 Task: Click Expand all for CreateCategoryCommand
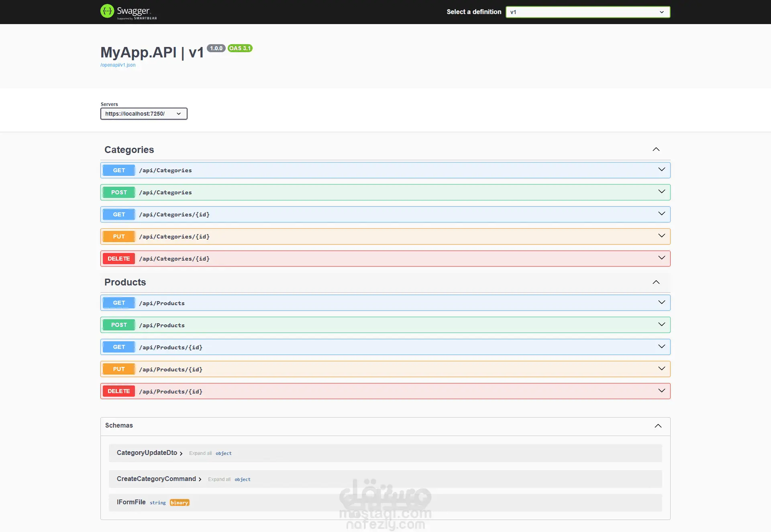pyautogui.click(x=219, y=479)
